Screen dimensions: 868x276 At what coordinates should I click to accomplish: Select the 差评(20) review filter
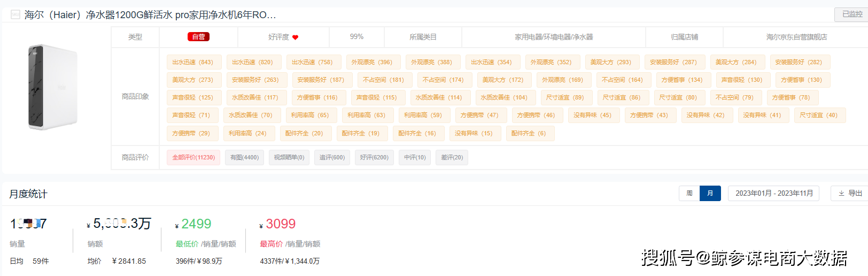pos(452,157)
